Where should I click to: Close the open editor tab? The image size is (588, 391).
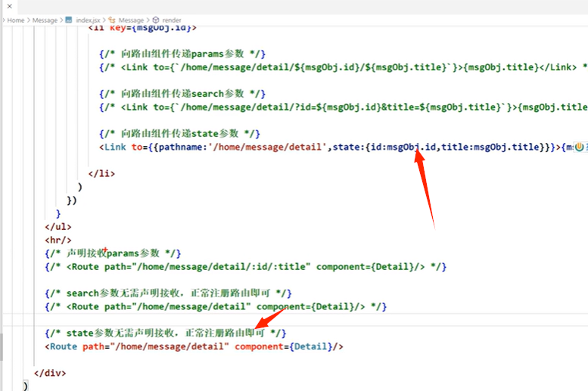click(9, 6)
